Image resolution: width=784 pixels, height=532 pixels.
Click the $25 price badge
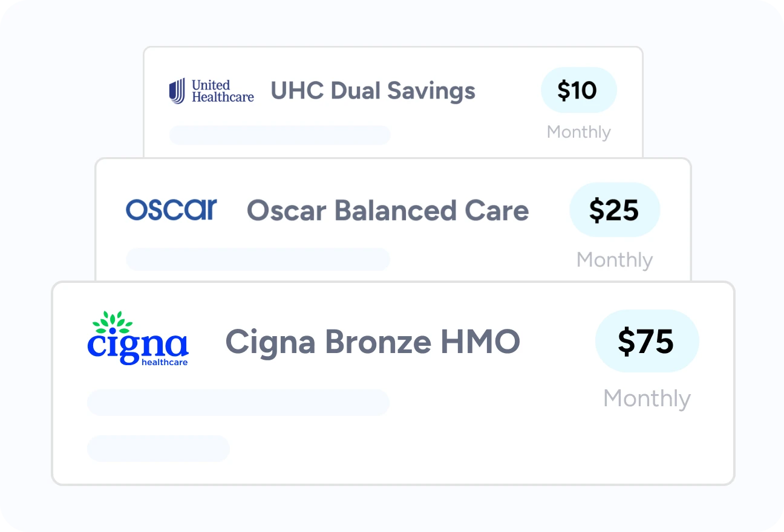614,209
